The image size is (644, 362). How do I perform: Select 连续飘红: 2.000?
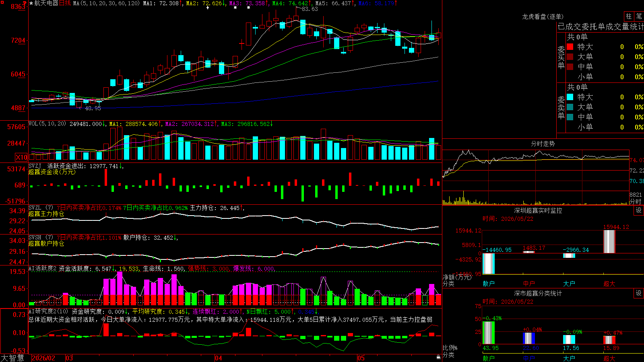pyautogui.click(x=216, y=312)
